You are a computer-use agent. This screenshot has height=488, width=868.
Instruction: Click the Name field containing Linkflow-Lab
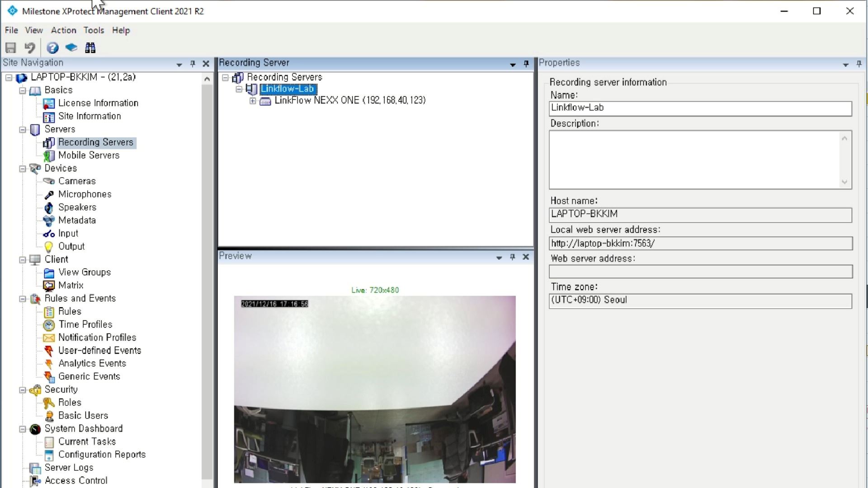pyautogui.click(x=700, y=108)
